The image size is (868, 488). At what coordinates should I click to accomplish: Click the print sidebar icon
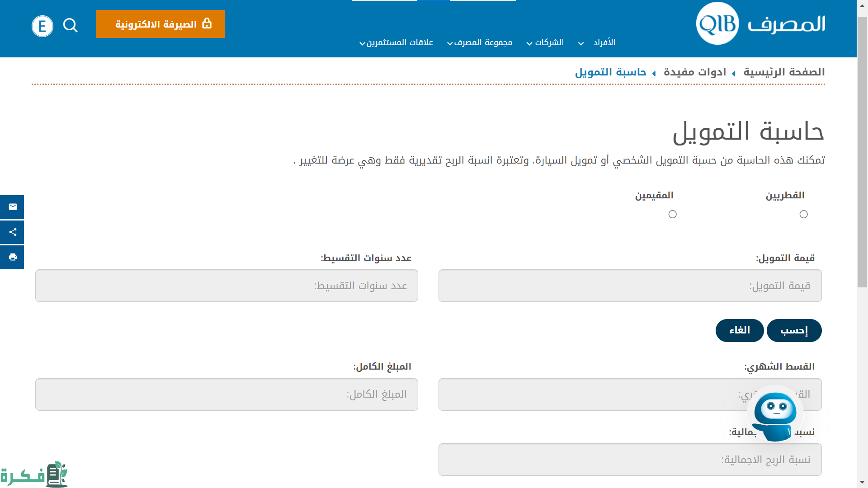point(12,257)
